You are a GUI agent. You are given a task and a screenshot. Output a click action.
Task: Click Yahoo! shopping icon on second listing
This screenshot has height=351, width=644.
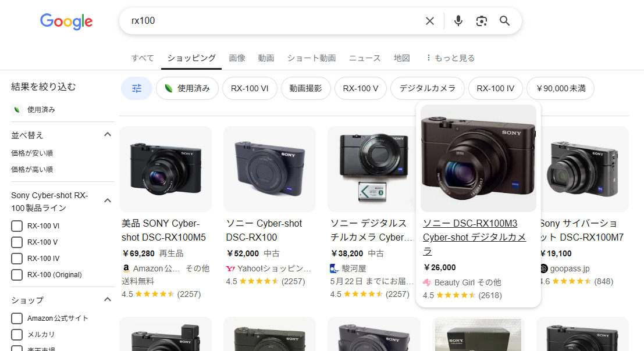pyautogui.click(x=230, y=268)
